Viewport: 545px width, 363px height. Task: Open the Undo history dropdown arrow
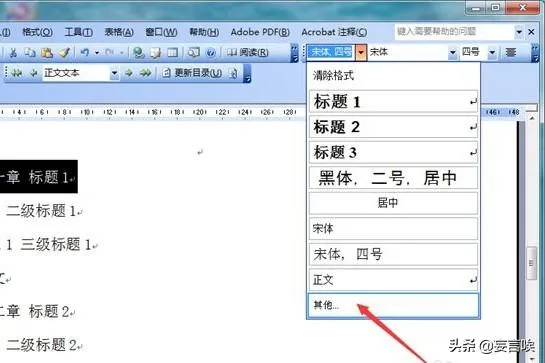click(97, 53)
